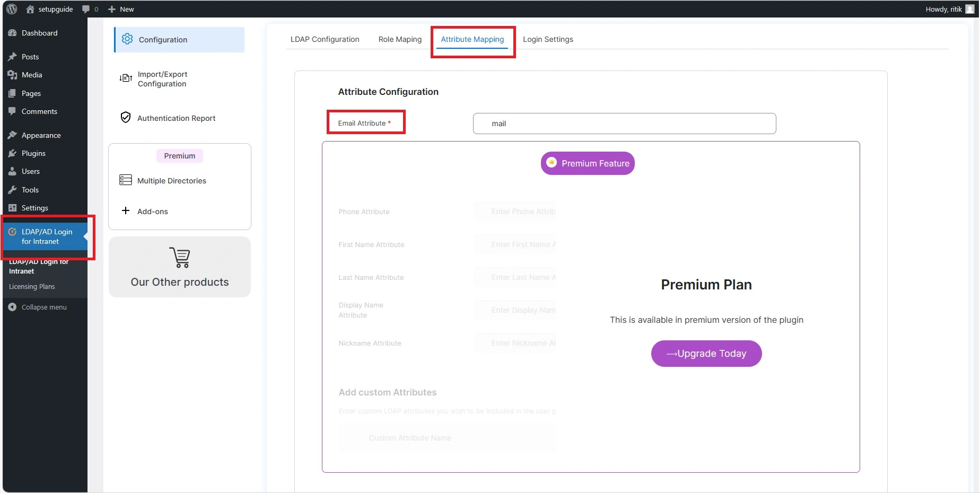Select LDAP/AD Login for Intranet menu
This screenshot has width=980, height=493.
coord(45,236)
